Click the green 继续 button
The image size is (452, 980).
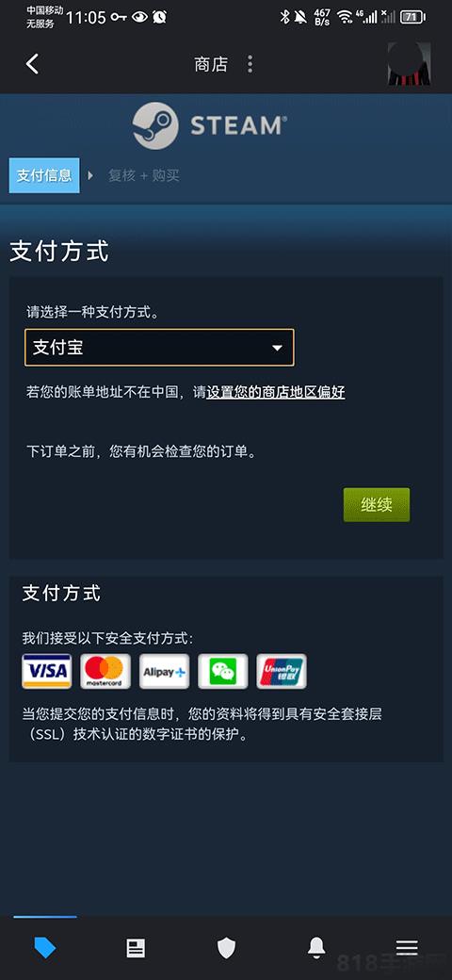(377, 505)
